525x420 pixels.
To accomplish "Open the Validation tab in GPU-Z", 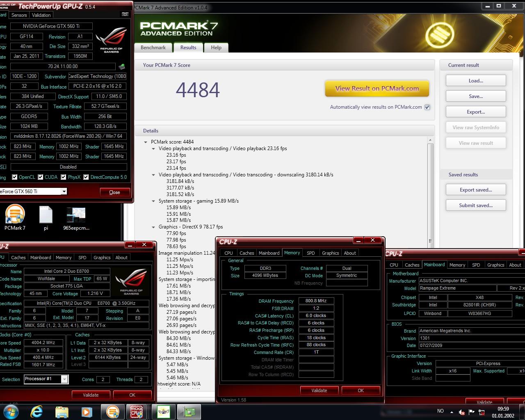I will [41, 15].
